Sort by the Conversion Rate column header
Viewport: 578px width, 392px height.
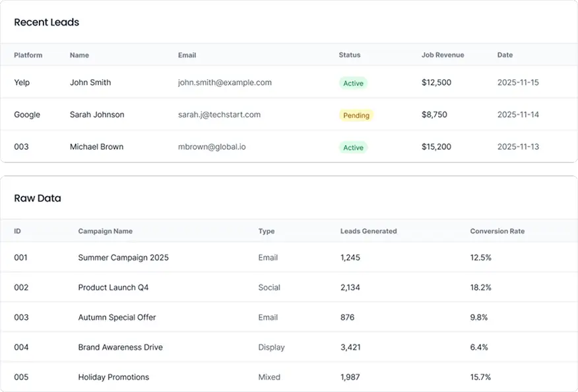click(497, 231)
